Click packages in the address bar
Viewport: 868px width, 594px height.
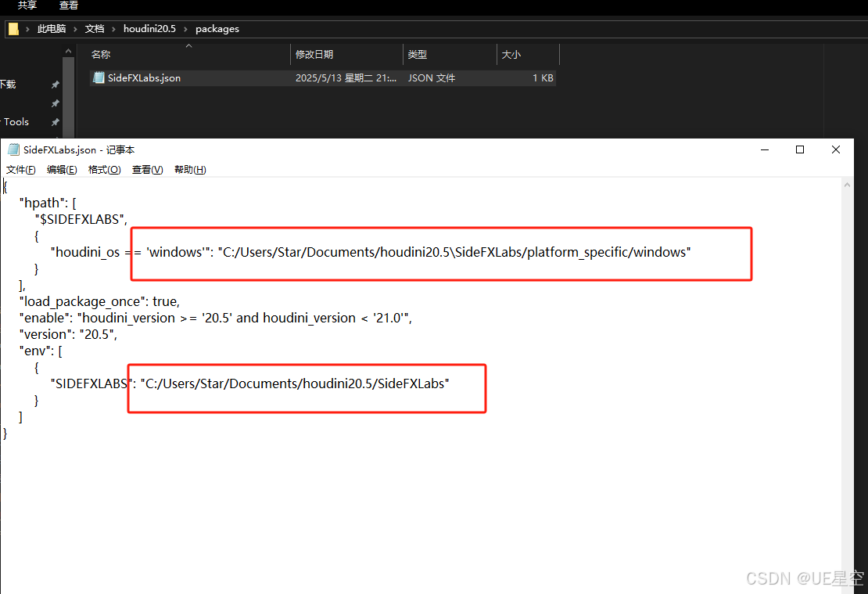pyautogui.click(x=217, y=29)
